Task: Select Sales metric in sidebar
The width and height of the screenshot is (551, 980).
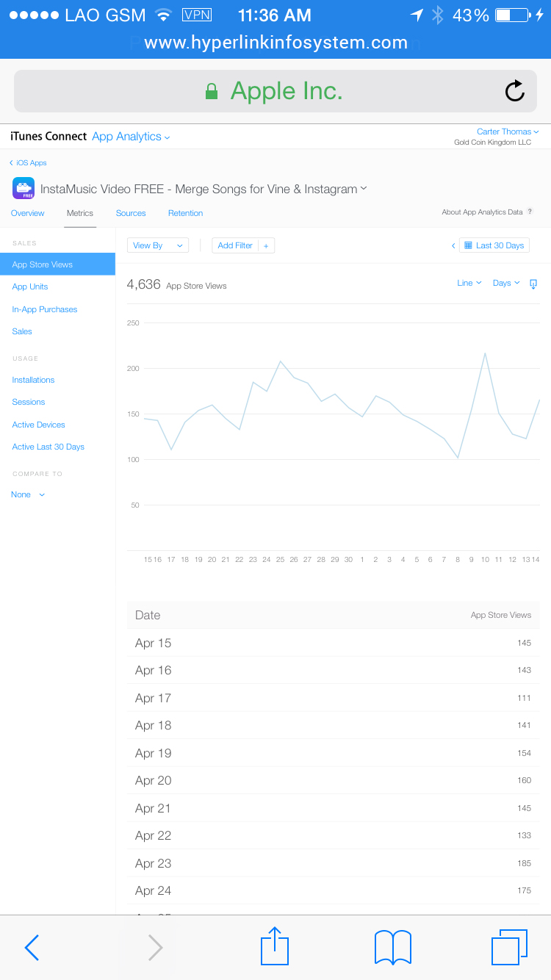Action: click(22, 331)
